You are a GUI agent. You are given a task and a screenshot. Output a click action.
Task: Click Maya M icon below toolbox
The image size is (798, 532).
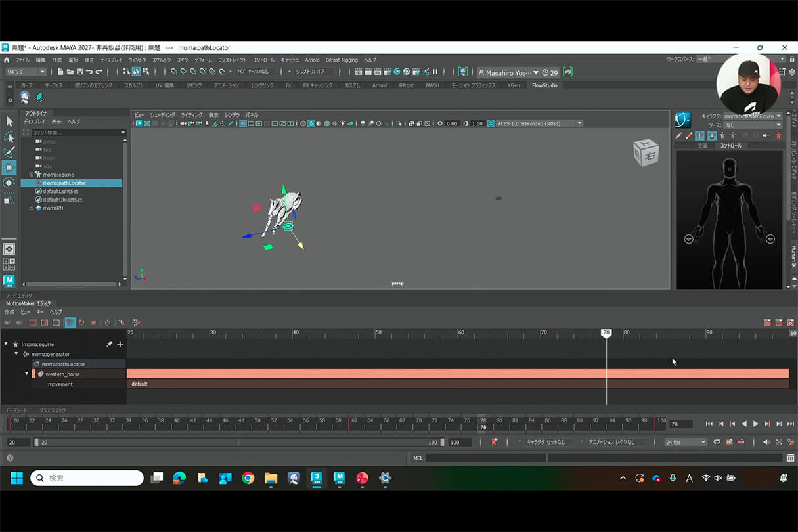pyautogui.click(x=9, y=280)
